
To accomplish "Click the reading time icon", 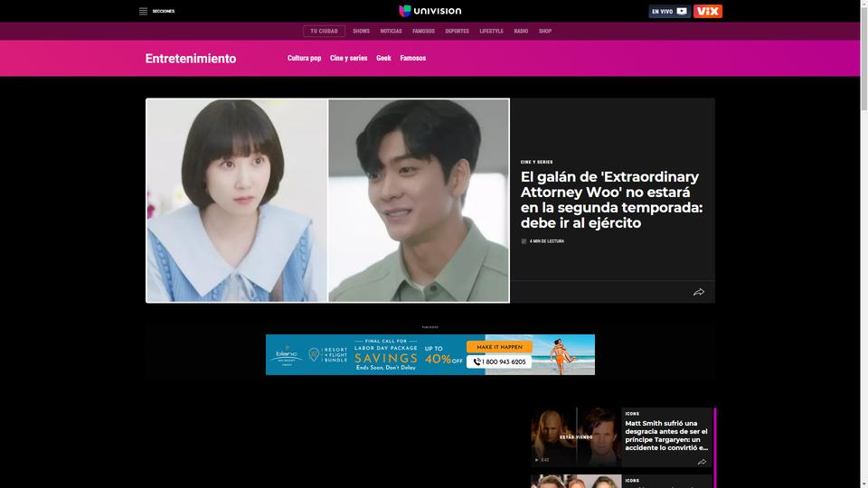I will [524, 241].
